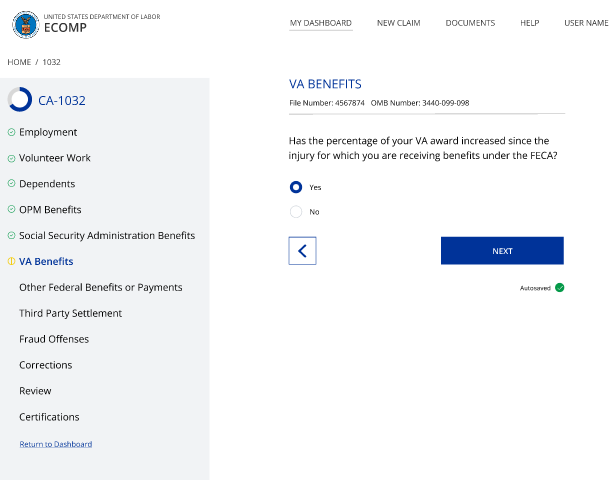This screenshot has width=615, height=480.
Task: Click the warning icon beside VA Benefits
Action: click(x=11, y=262)
